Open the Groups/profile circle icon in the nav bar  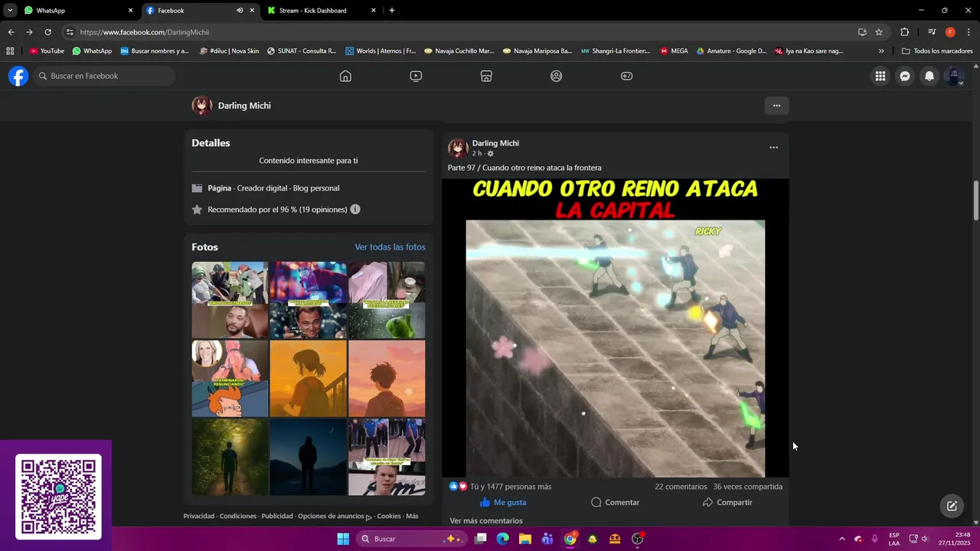coord(557,76)
